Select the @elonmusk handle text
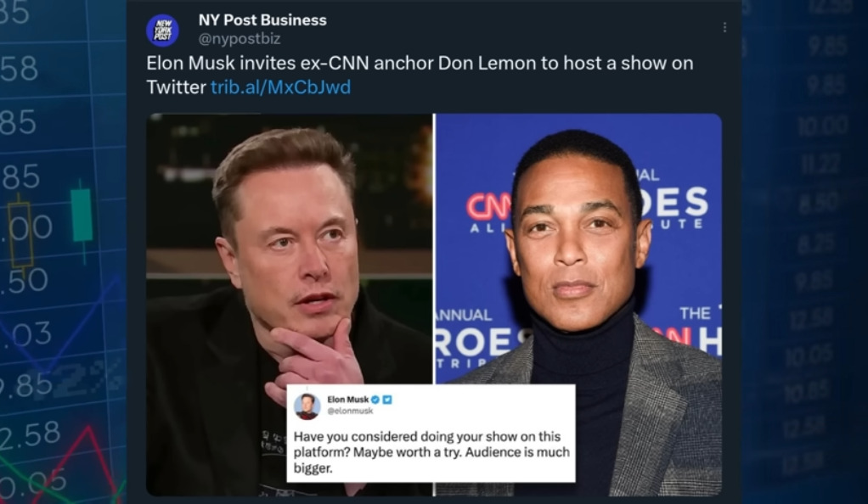 pyautogui.click(x=350, y=411)
